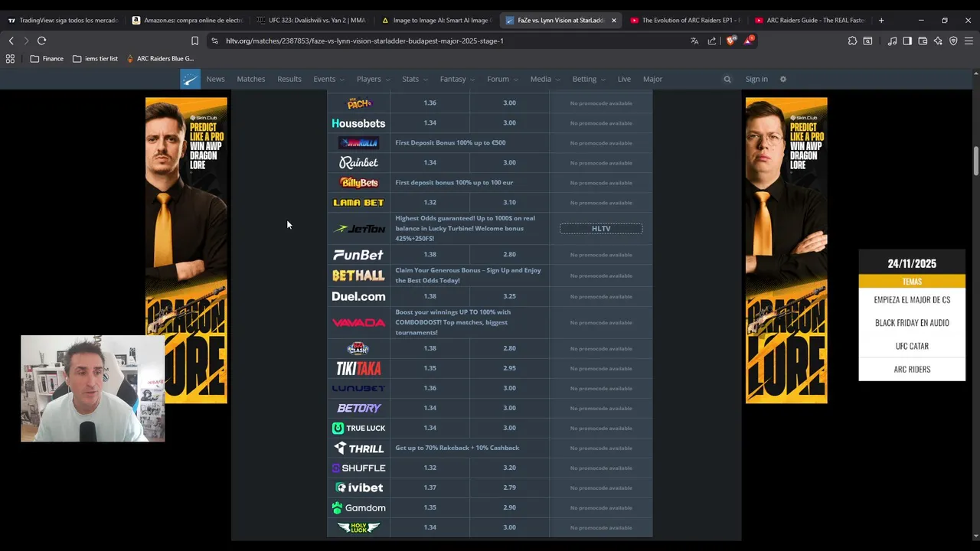Click the Gamdom bookmaker logo

358,507
